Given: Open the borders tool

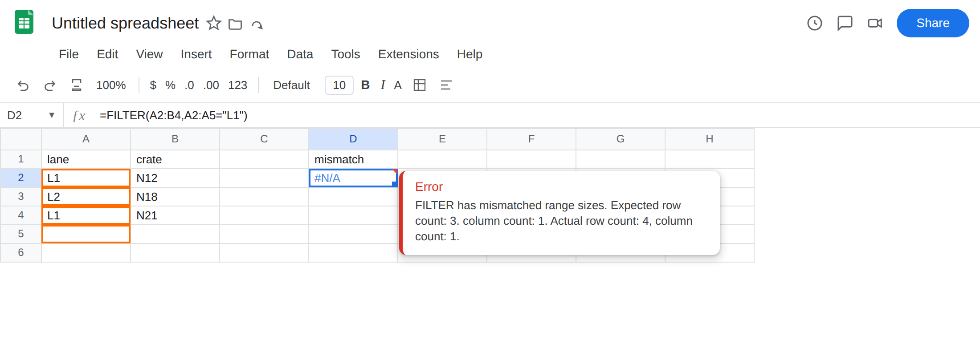Looking at the screenshot, I should pyautogui.click(x=420, y=85).
